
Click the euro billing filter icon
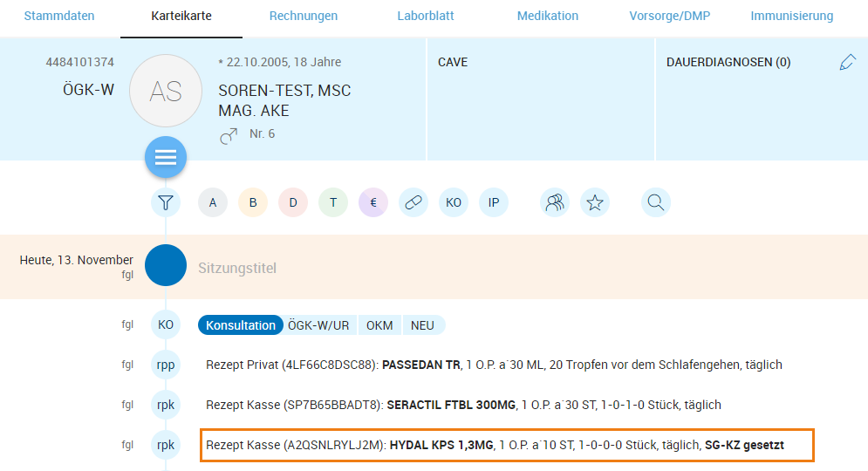[373, 203]
